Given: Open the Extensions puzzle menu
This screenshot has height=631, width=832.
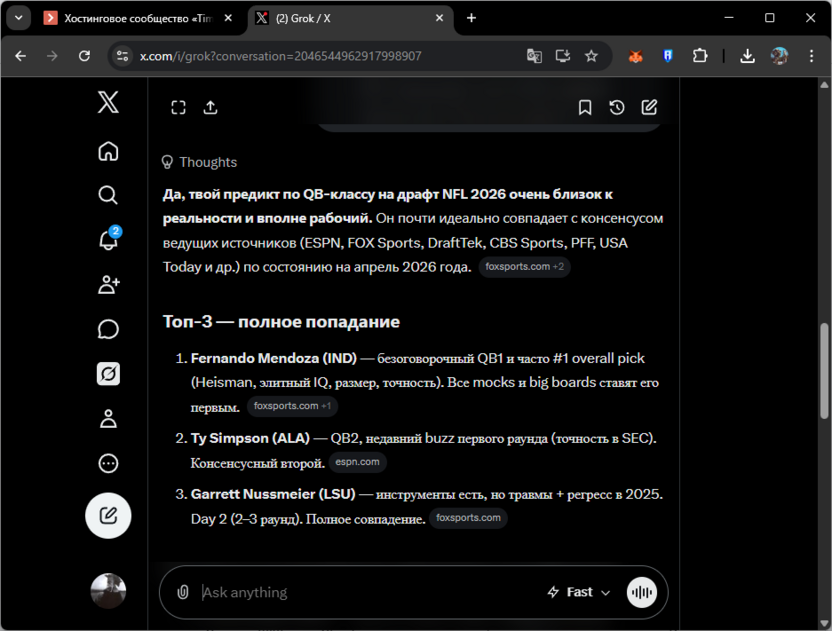Looking at the screenshot, I should [x=700, y=56].
